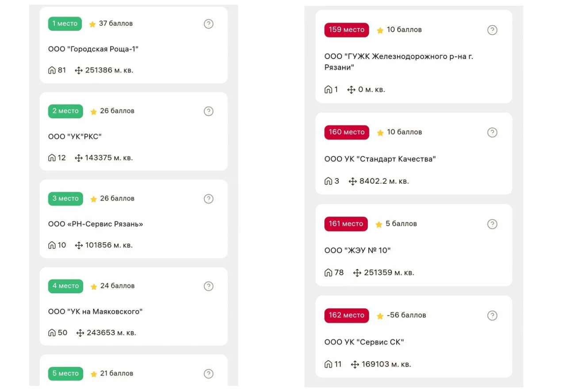The image size is (566, 392).
Task: Click question mark on the 3 место card
Action: coord(209,199)
